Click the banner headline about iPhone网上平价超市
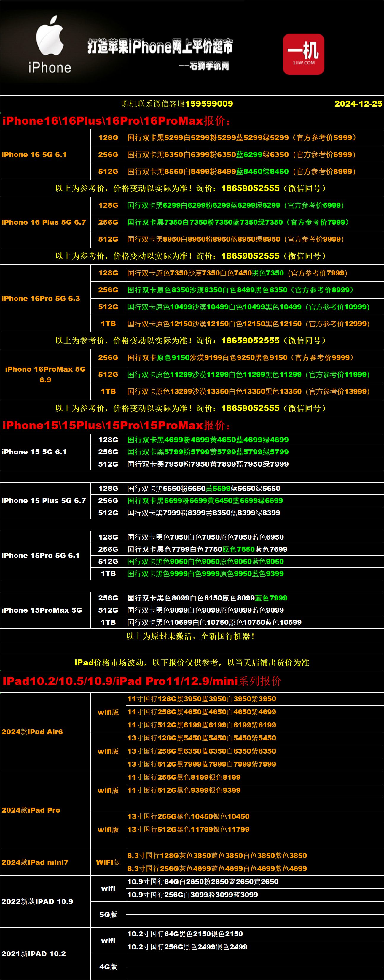Image resolution: width=384 pixels, height=980 pixels. click(x=160, y=47)
